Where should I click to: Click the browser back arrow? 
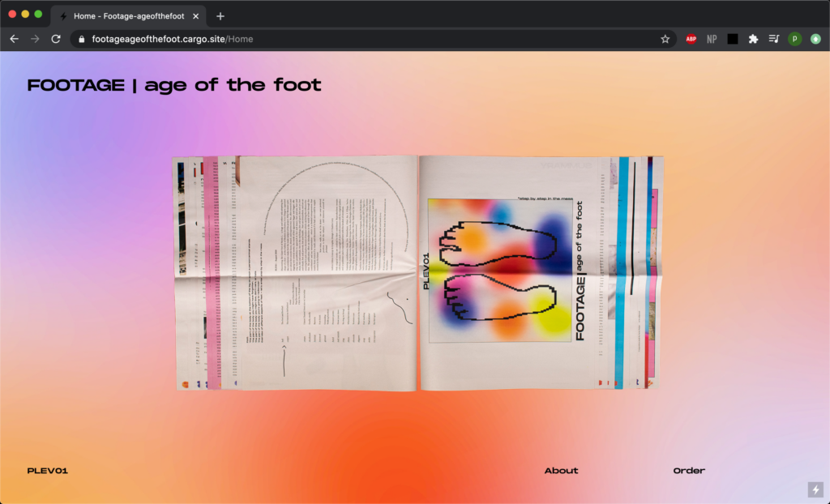point(14,39)
